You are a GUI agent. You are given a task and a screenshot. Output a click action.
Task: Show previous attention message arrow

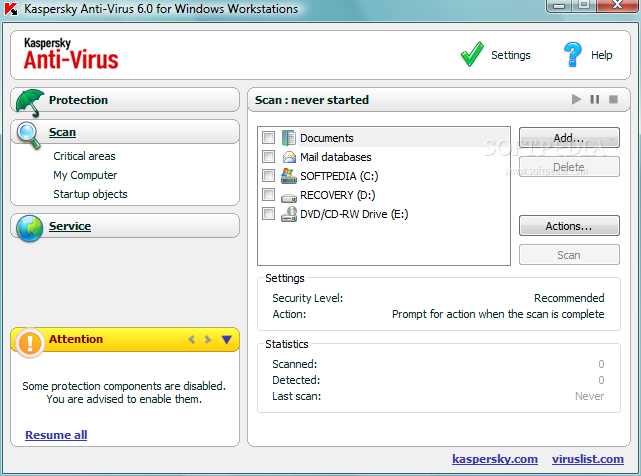click(192, 339)
